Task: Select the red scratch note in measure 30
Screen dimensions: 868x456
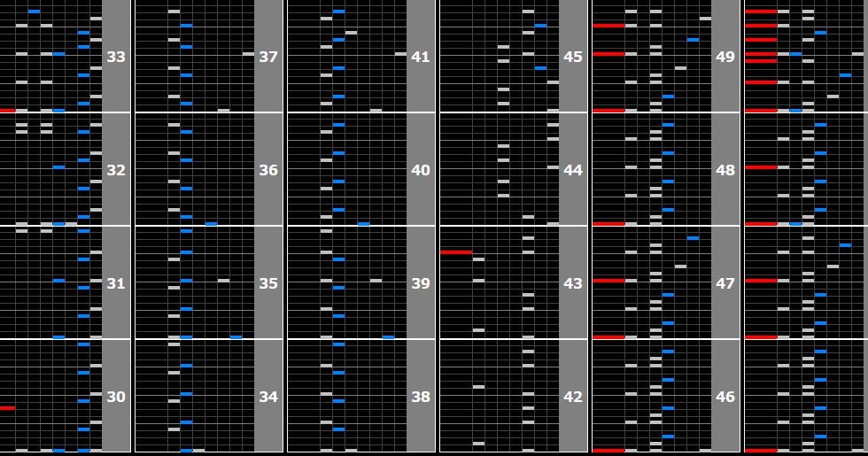Action: coord(8,408)
